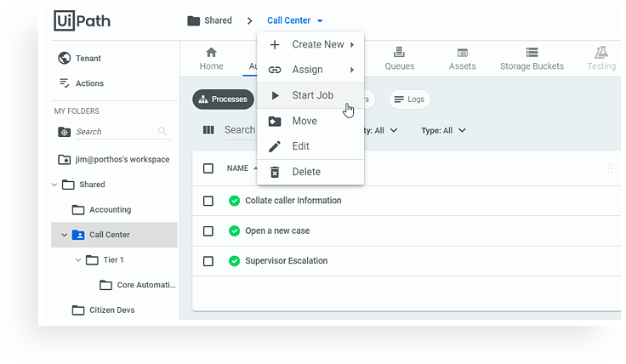Choose Edit from the folder menu
This screenshot has height=364, width=626.
[x=310, y=146]
